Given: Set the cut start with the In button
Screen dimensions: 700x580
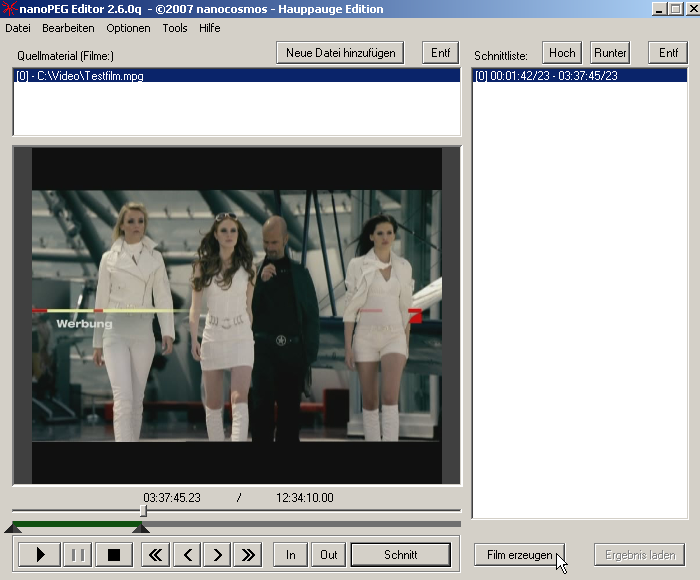Looking at the screenshot, I should point(291,555).
